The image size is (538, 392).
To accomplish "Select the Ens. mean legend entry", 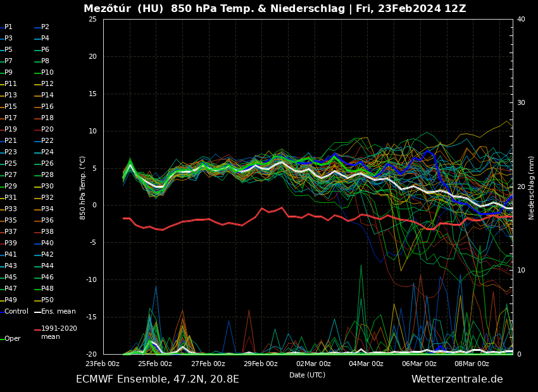I will click(x=58, y=312).
